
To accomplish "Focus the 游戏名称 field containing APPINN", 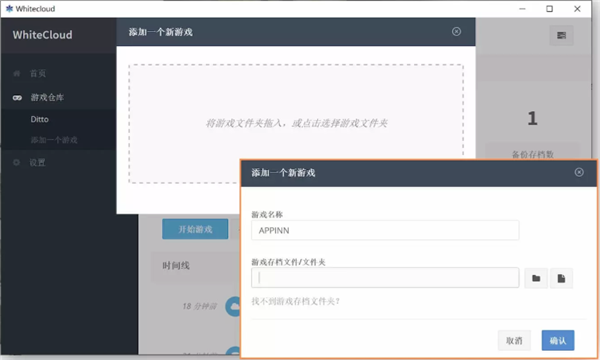I will click(x=385, y=230).
